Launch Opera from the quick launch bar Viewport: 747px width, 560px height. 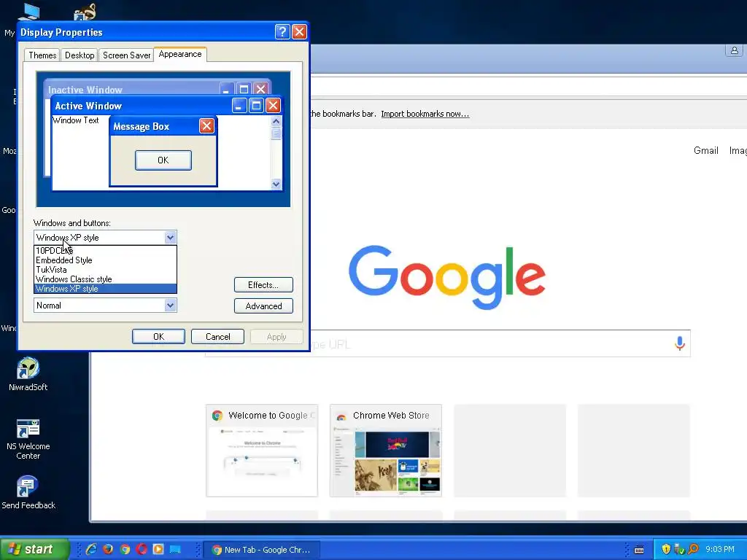pyautogui.click(x=142, y=549)
